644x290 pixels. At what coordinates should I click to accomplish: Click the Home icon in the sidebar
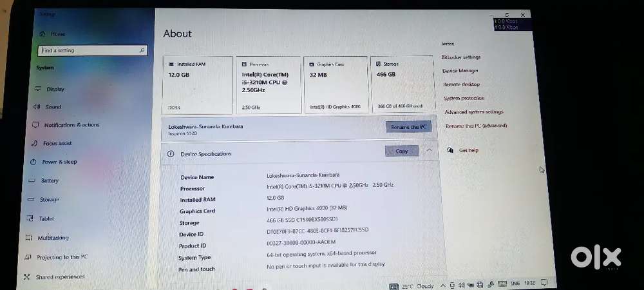coord(42,34)
